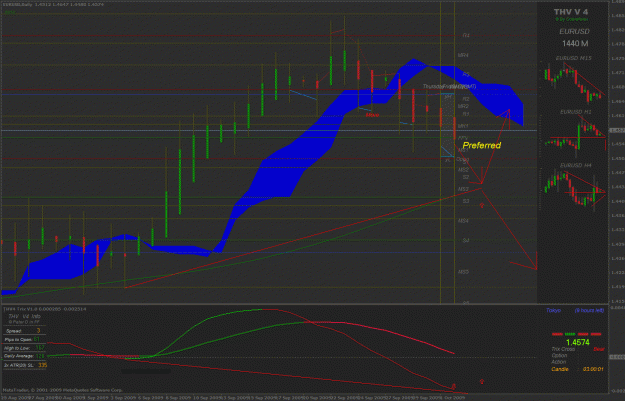625x401 pixels.
Task: Click the High to Low row
Action: 24,348
